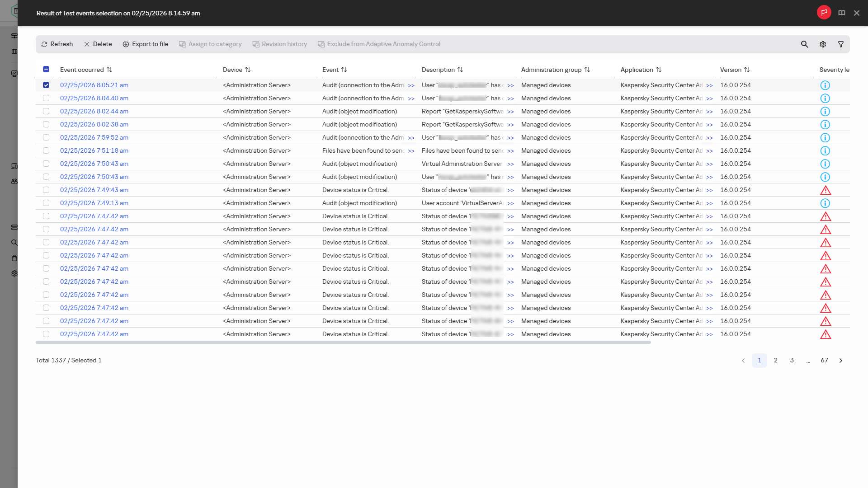Click critical severity icon for 7:49:43 event

[826, 190]
